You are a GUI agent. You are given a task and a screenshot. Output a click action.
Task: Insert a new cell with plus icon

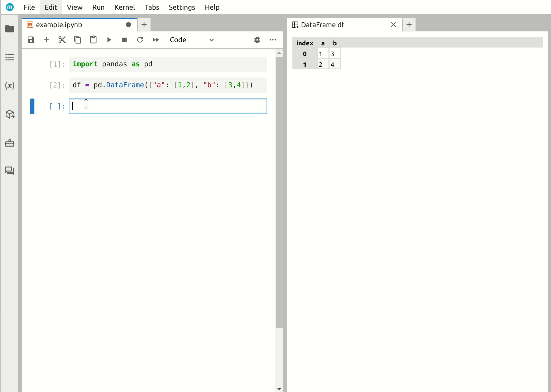click(46, 40)
